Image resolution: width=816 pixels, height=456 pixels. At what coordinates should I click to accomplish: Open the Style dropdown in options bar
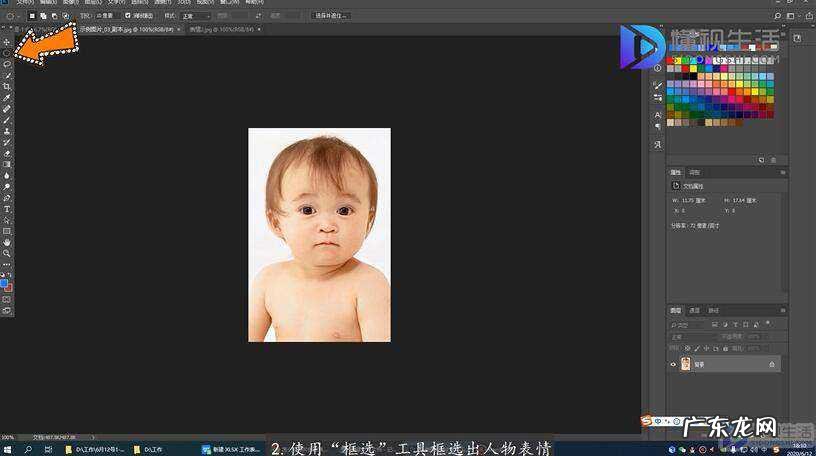click(195, 16)
